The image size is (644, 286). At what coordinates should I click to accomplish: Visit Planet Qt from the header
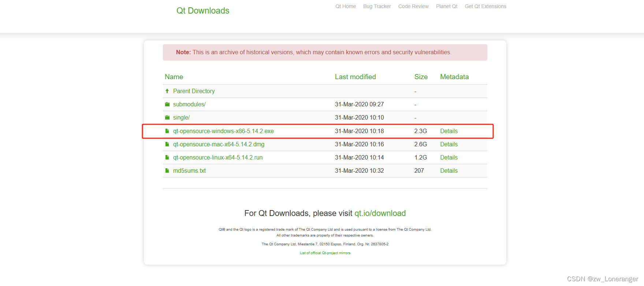click(447, 6)
